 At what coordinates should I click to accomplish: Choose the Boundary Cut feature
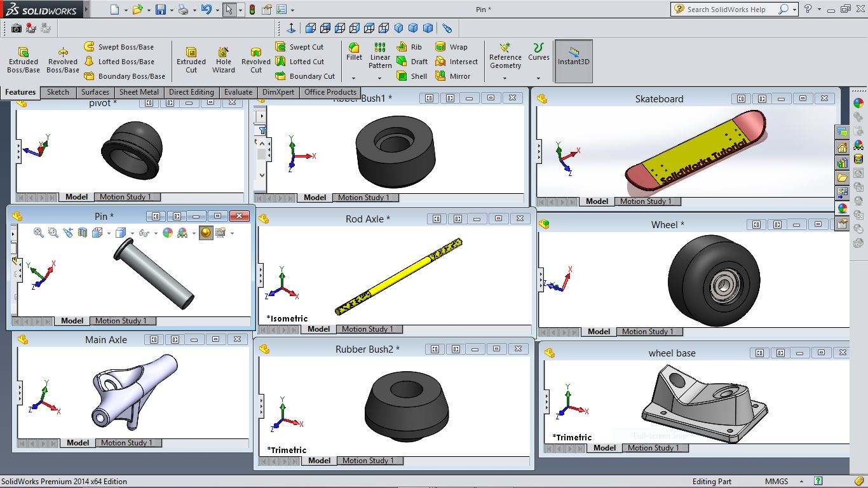click(x=305, y=76)
